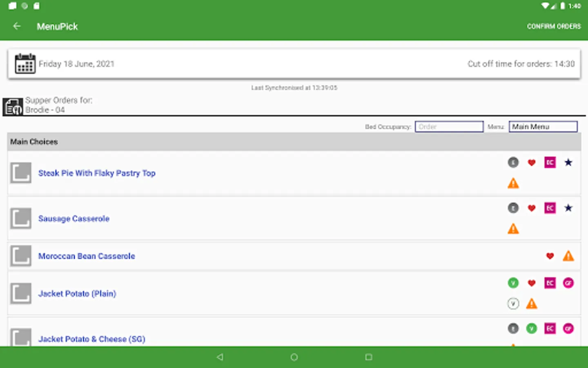Image resolution: width=588 pixels, height=368 pixels.
Task: Tick the Steak Pie With Flaky Pastry checkbox
Action: [x=21, y=173]
